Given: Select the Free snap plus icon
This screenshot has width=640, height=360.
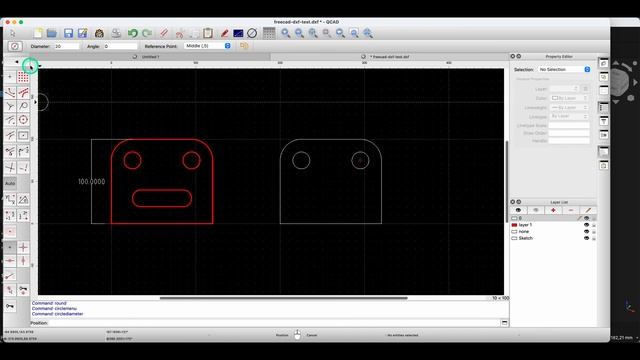Looking at the screenshot, I should click(10, 77).
